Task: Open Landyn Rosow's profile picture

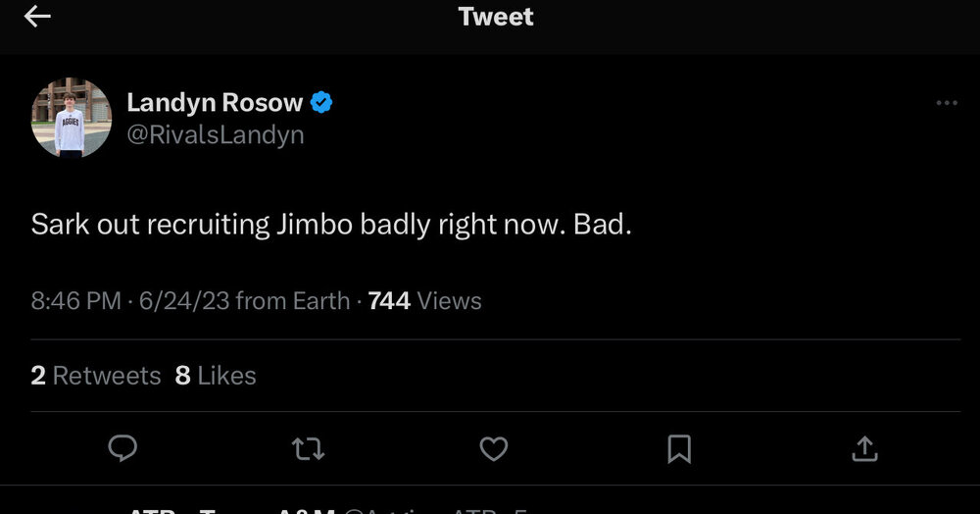Action: [71, 118]
